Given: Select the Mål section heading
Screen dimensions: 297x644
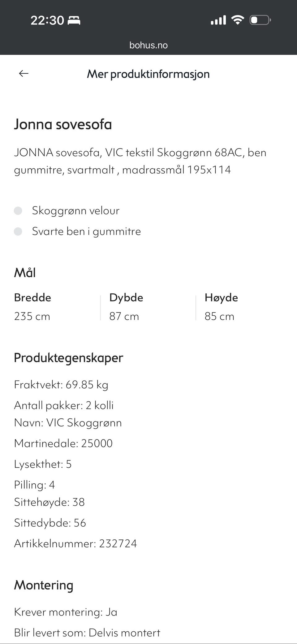Looking at the screenshot, I should point(25,273).
